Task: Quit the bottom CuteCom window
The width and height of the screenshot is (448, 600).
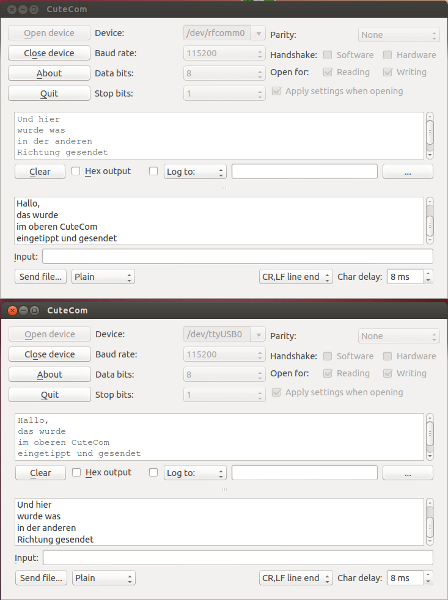Action: [x=49, y=395]
